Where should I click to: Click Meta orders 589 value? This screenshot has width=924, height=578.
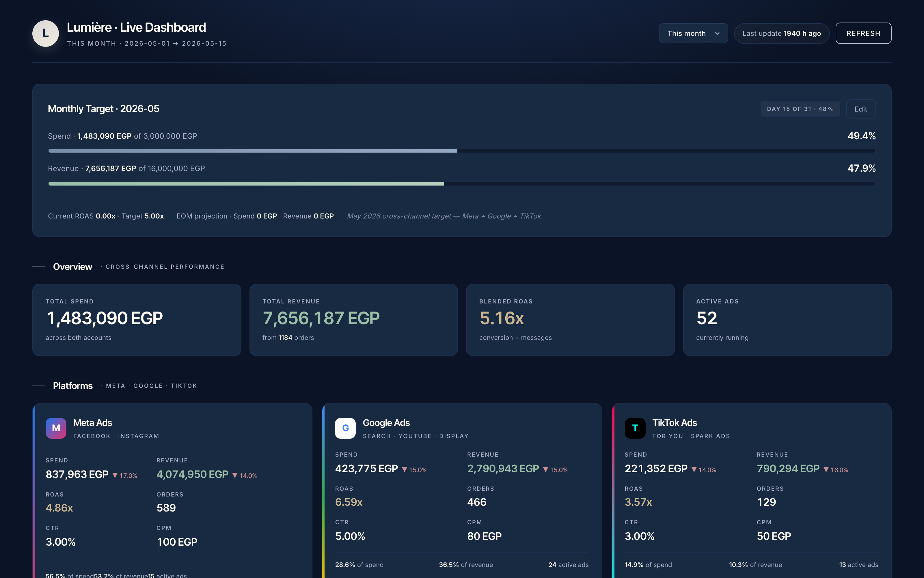[x=166, y=508]
